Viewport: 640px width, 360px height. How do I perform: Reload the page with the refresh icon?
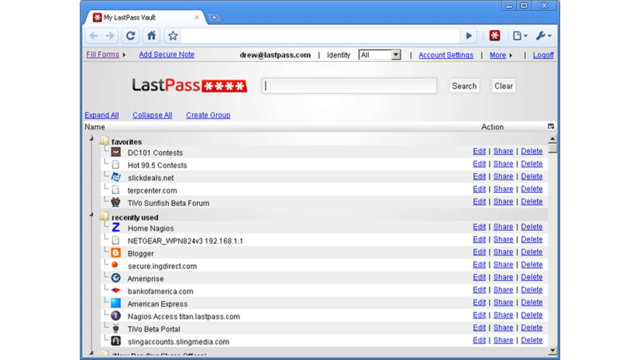pos(131,36)
